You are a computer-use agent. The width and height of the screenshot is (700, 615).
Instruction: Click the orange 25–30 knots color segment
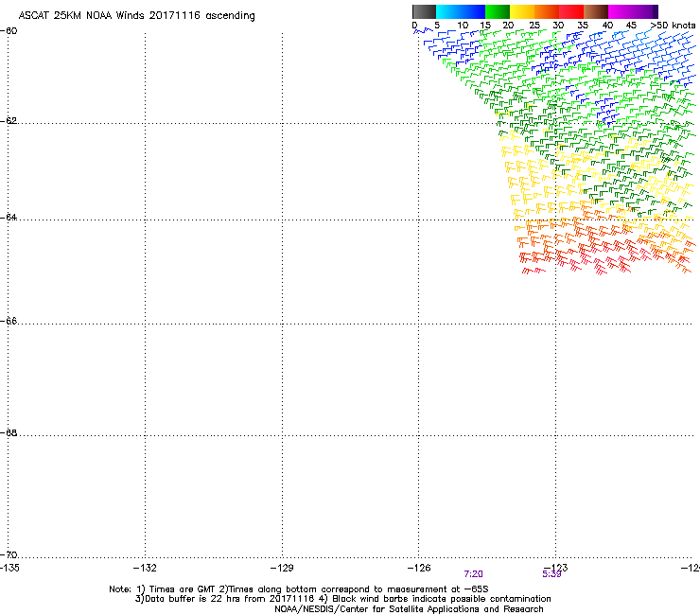click(547, 11)
